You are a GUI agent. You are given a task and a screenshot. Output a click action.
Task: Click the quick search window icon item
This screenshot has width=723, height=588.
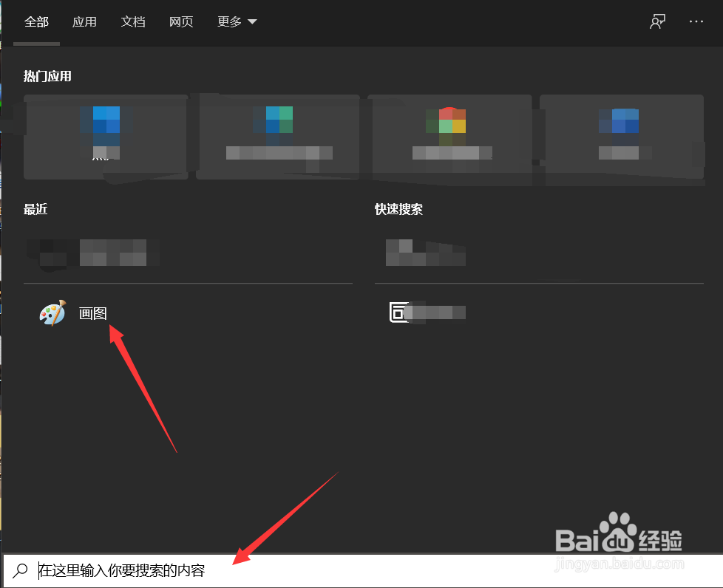pyautogui.click(x=427, y=312)
